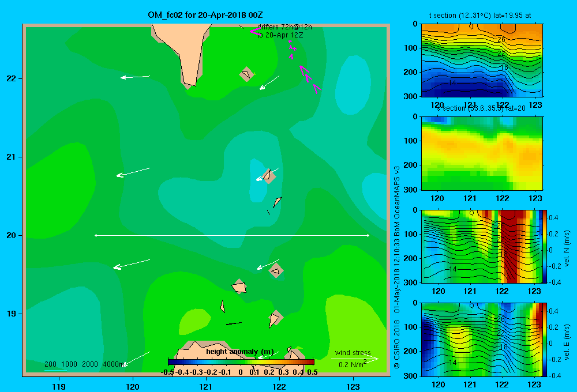577x392 pixels.
Task: Click the east endpoint of the latitude 20 section line
Action: click(x=368, y=235)
